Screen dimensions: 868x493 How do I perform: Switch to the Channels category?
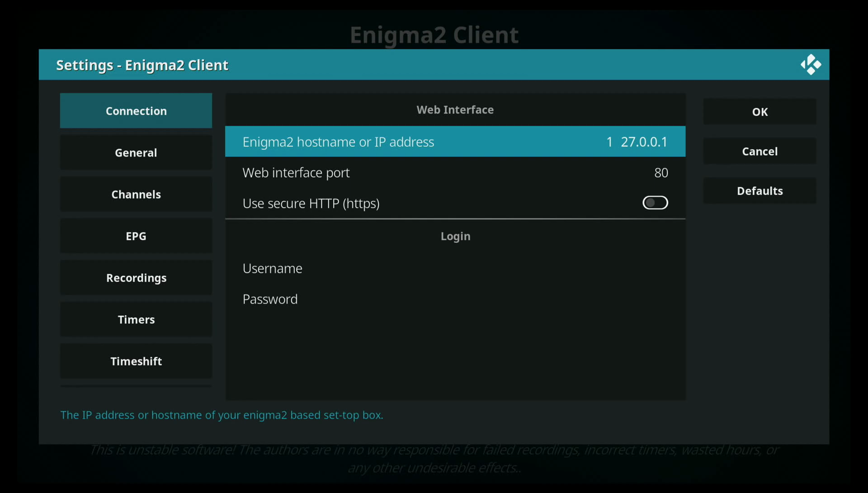136,194
